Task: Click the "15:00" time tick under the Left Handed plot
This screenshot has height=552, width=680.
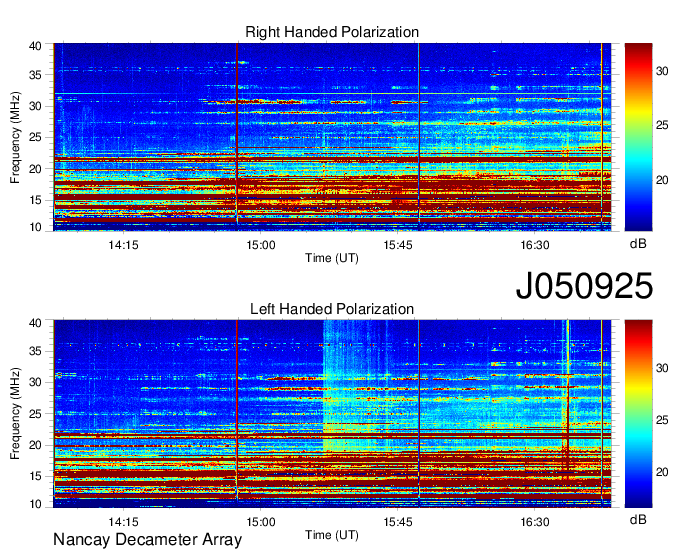Action: click(x=261, y=522)
